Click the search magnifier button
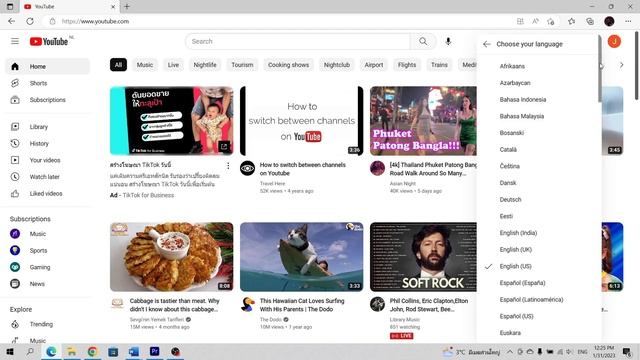640x360 pixels. pyautogui.click(x=423, y=41)
